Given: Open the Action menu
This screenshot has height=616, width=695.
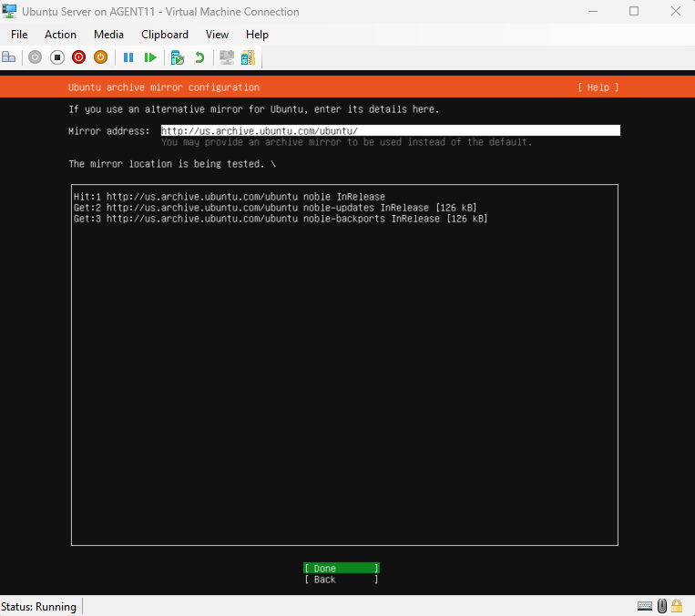Looking at the screenshot, I should point(61,35).
